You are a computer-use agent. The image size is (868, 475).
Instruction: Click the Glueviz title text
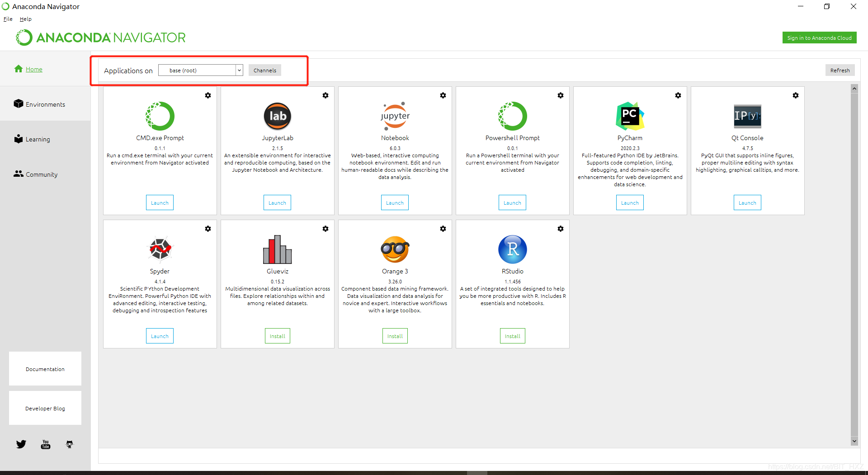[278, 271]
